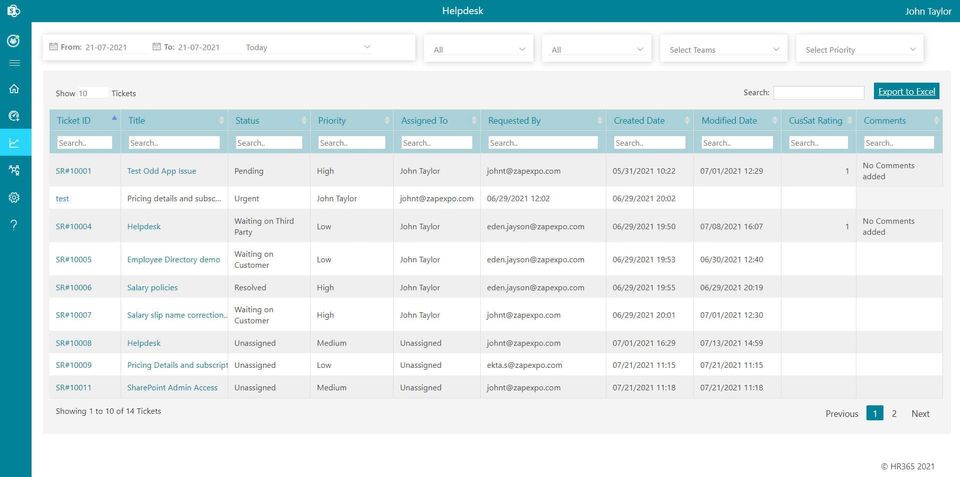The width and height of the screenshot is (960, 477).
Task: Open the teams workflow sidebar icon
Action: click(14, 170)
